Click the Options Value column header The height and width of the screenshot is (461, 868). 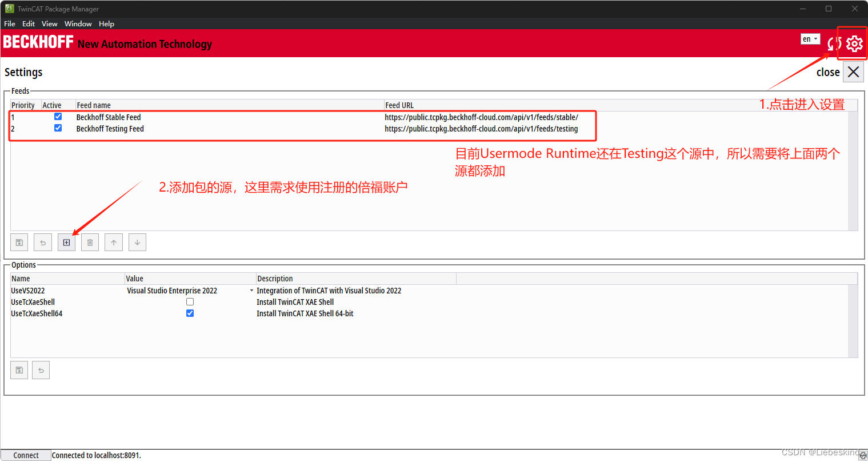click(x=190, y=279)
